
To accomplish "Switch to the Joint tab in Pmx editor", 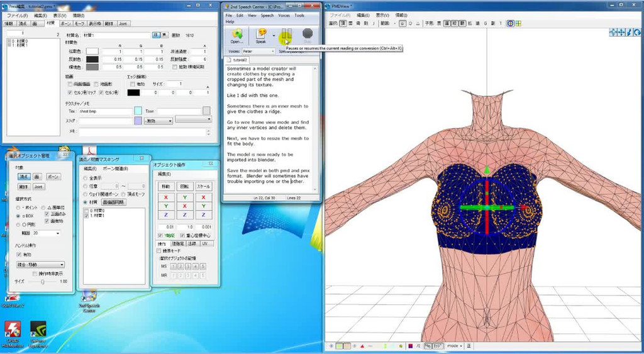I will [123, 24].
